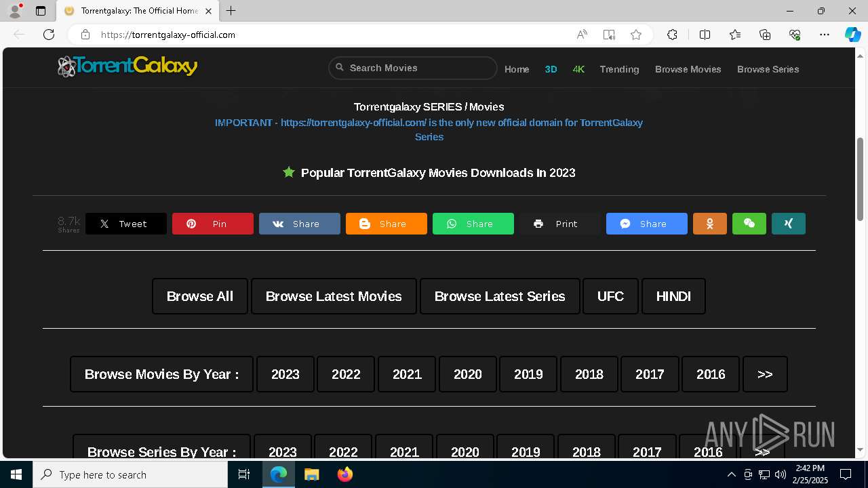
Task: Open volume control in system tray
Action: coord(780,474)
